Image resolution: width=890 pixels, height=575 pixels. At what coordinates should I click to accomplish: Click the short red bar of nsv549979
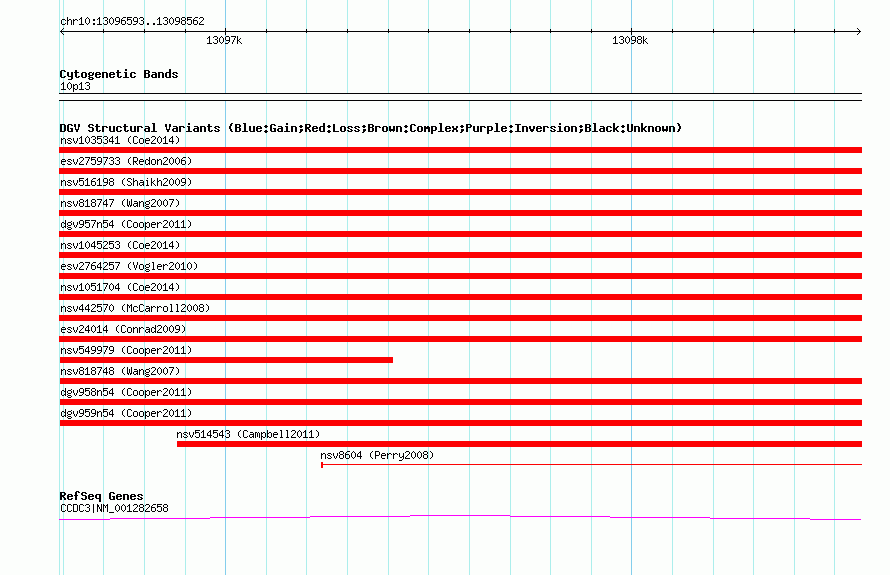tap(226, 360)
